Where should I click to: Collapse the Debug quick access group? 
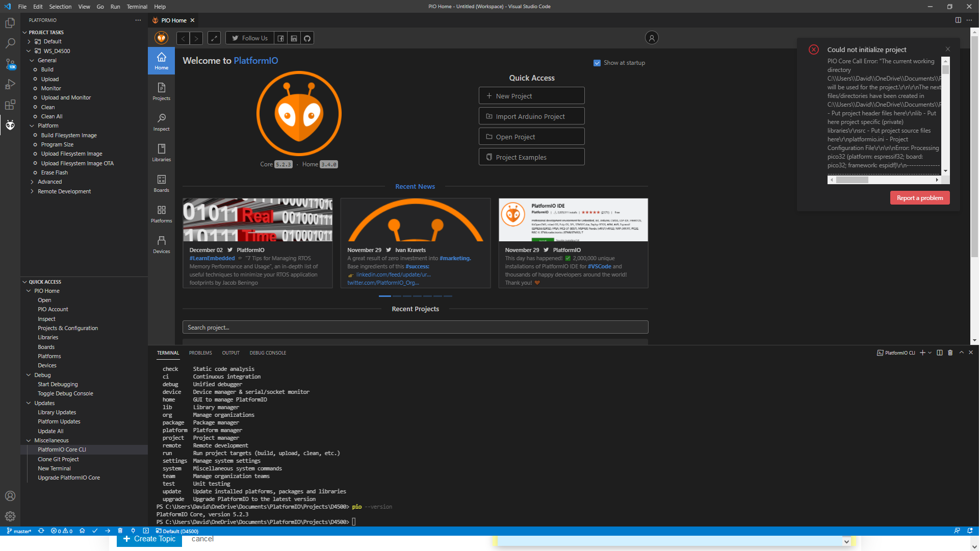point(29,375)
